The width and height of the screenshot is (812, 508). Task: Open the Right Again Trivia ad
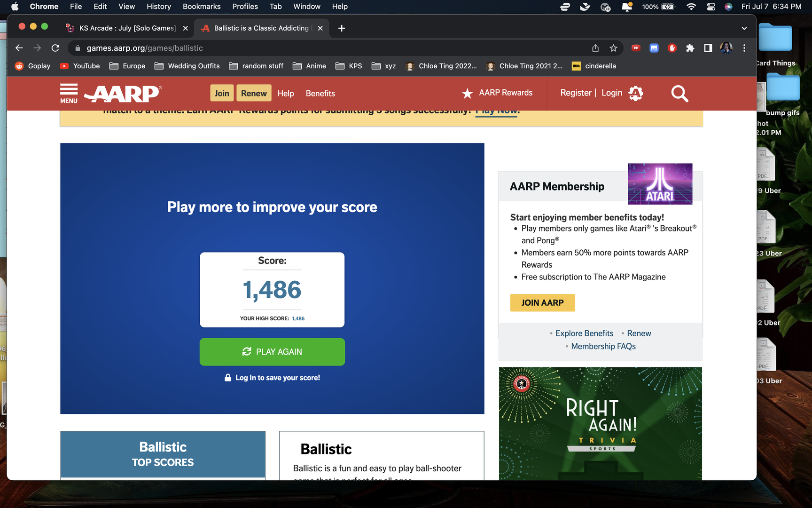tap(601, 423)
